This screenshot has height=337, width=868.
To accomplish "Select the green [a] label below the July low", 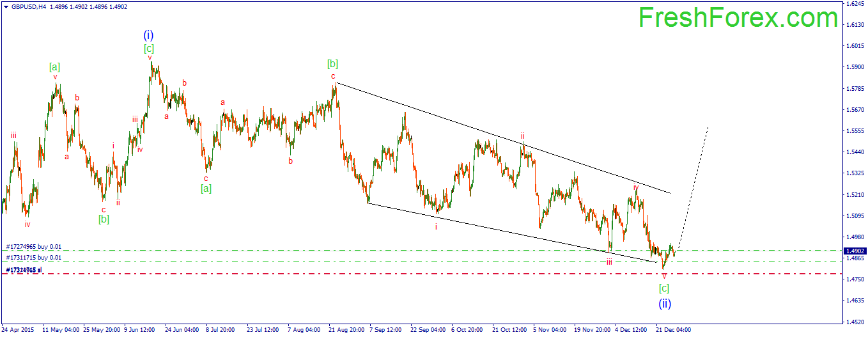I will tap(206, 188).
